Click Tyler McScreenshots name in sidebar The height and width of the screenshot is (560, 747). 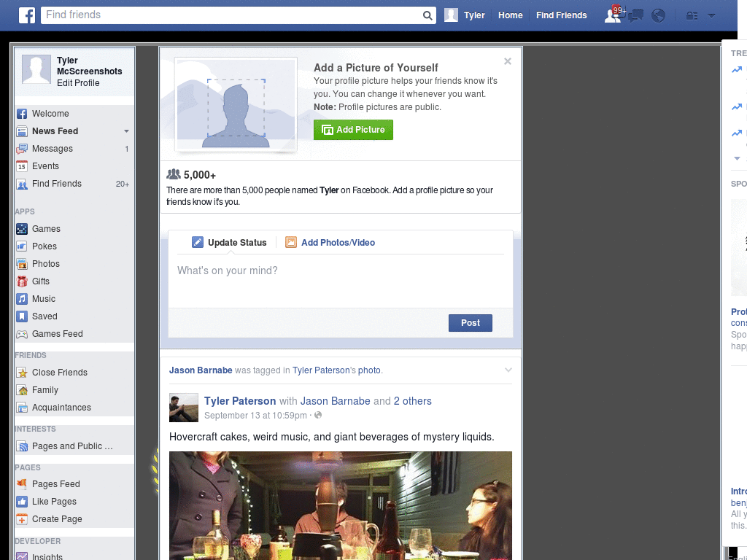pos(90,66)
